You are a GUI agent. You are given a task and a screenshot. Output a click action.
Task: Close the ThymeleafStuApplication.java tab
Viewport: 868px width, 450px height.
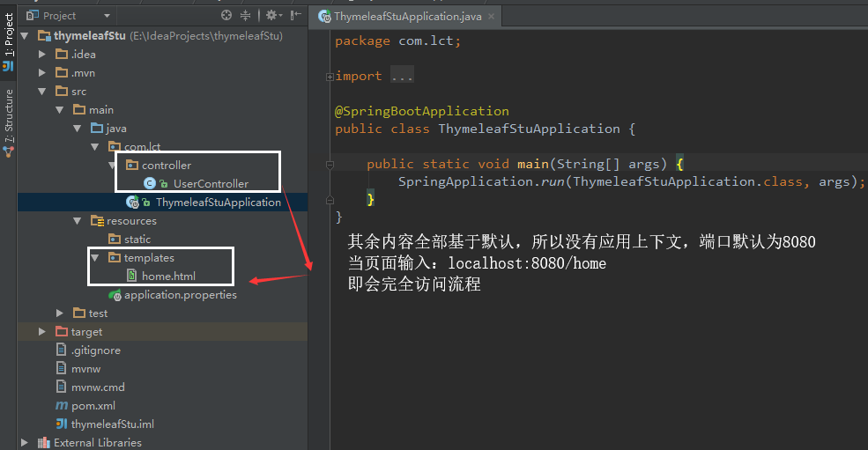point(491,17)
